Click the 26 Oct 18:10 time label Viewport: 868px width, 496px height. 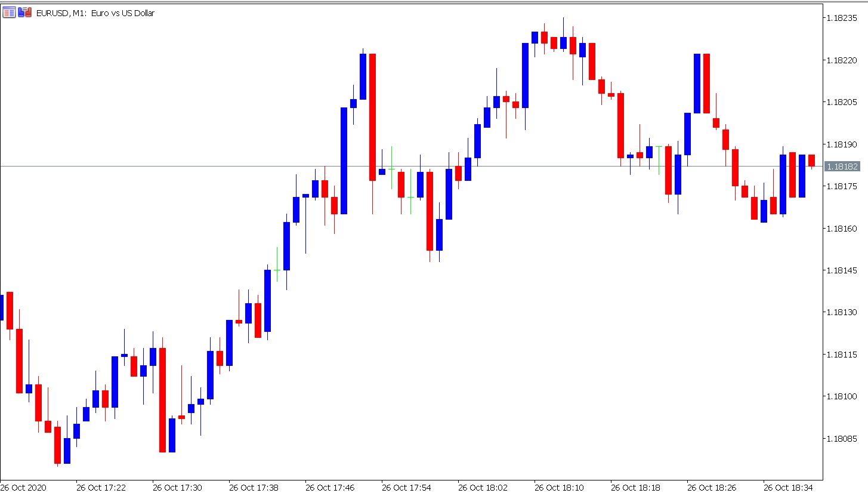[559, 488]
